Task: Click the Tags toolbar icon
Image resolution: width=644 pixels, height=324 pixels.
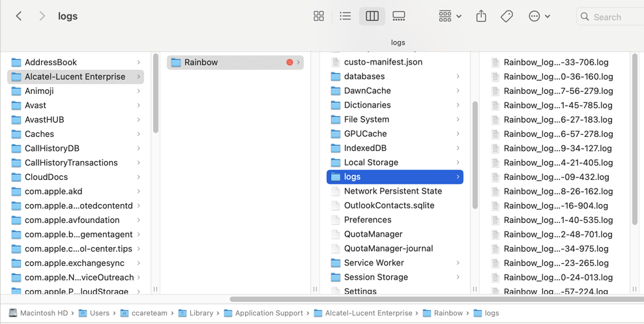Action: point(507,16)
